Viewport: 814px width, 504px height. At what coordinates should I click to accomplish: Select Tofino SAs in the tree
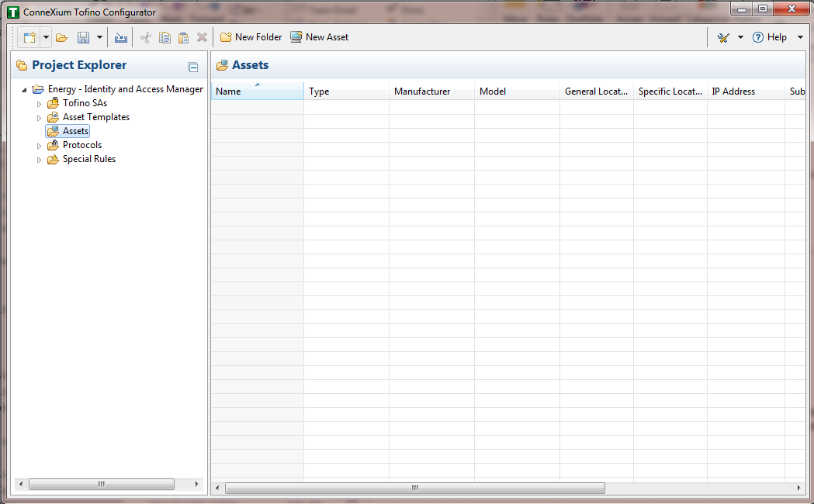(85, 103)
